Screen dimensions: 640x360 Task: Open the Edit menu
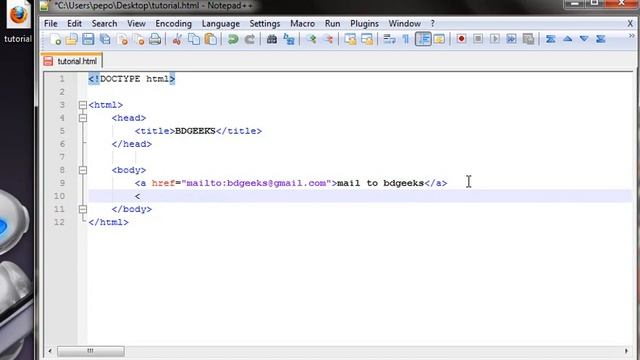74,24
